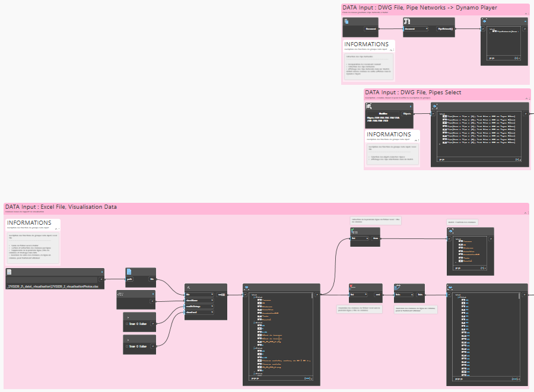The width and height of the screenshot is (534, 392).
Task: Click the Modifier button on Select Objects node
Action: [383, 114]
